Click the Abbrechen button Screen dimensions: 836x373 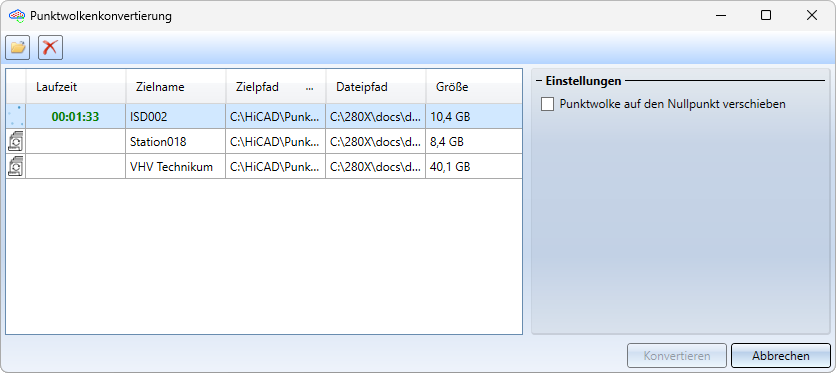point(781,355)
